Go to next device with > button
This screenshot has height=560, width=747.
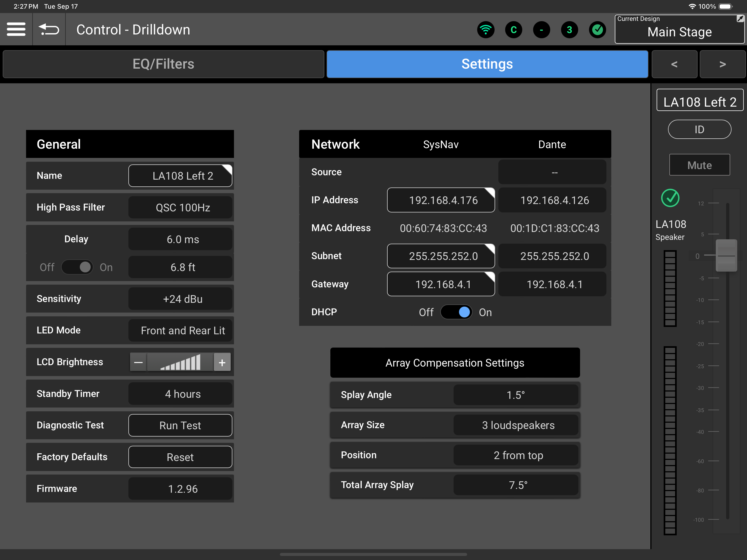click(x=723, y=64)
